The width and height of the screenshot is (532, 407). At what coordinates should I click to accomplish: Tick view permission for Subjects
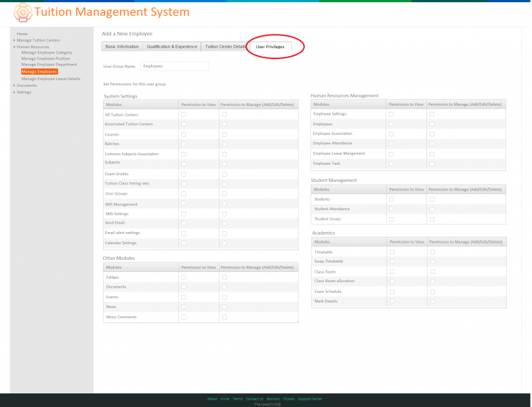pos(184,163)
